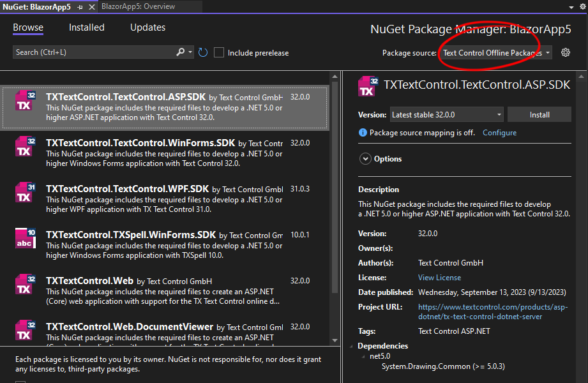The image size is (588, 383).
Task: Click the info icon beside package source mapping
Action: point(363,132)
